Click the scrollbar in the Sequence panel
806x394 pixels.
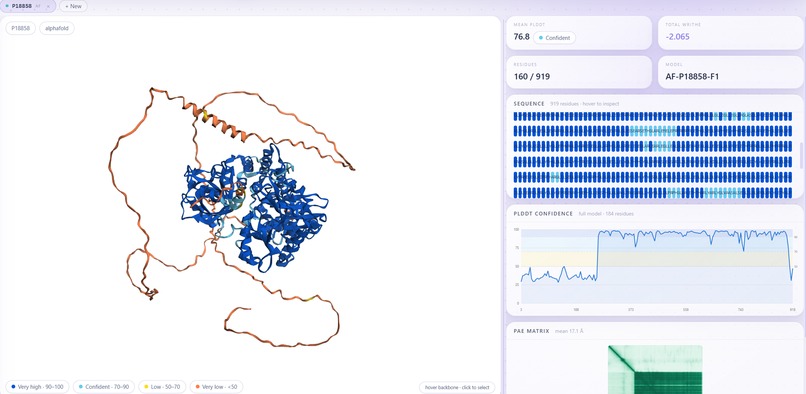point(801,154)
